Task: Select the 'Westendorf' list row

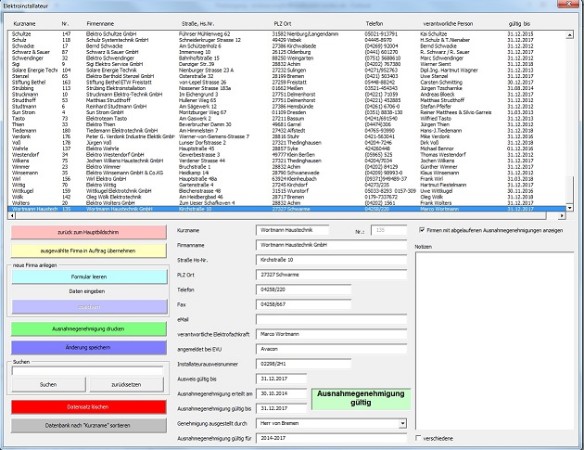Action: tap(286, 155)
